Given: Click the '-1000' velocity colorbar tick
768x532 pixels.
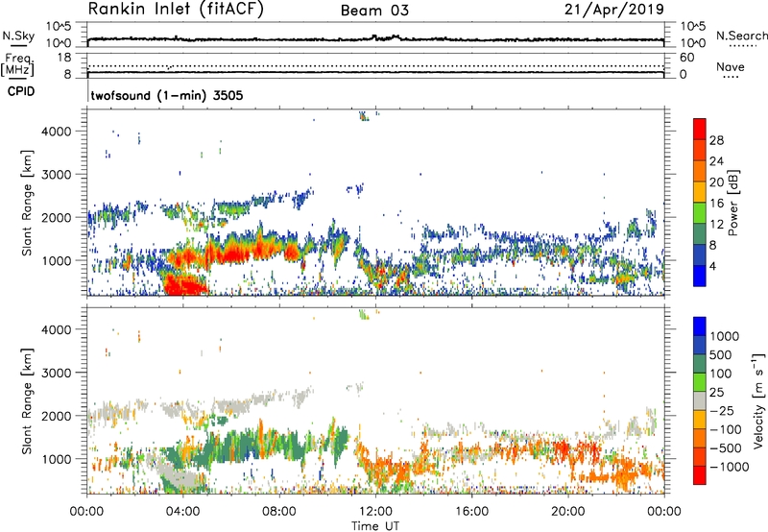Looking at the screenshot, I should click(729, 467).
